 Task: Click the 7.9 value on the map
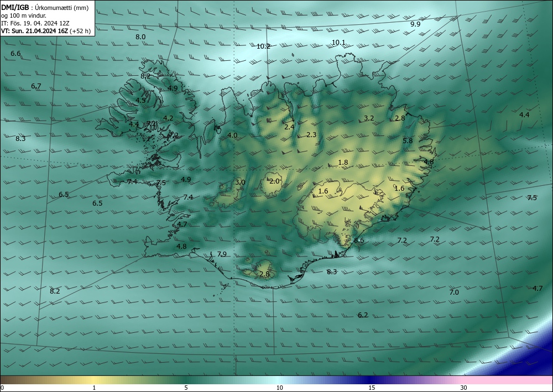point(222,254)
